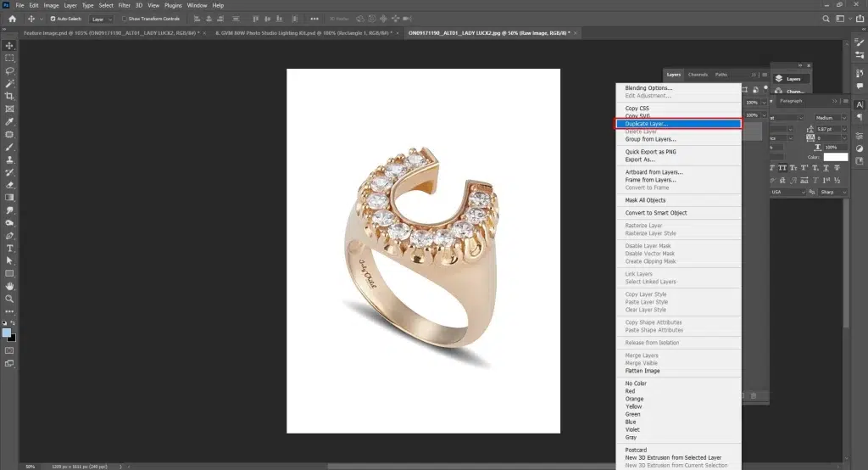Screen dimensions: 868x470
Task: Select the Rectangular Marquee tool
Action: pyautogui.click(x=10, y=59)
